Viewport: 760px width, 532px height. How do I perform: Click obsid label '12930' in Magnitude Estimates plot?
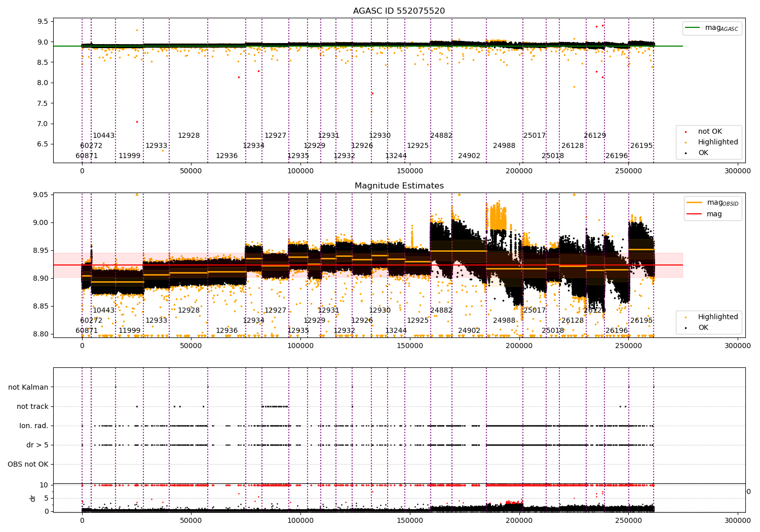coord(380,311)
